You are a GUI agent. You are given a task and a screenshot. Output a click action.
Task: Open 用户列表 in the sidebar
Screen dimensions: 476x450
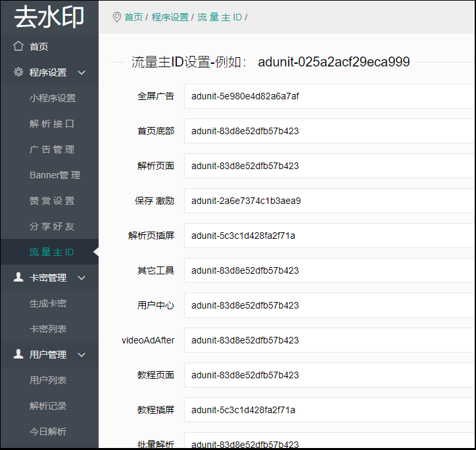[48, 380]
